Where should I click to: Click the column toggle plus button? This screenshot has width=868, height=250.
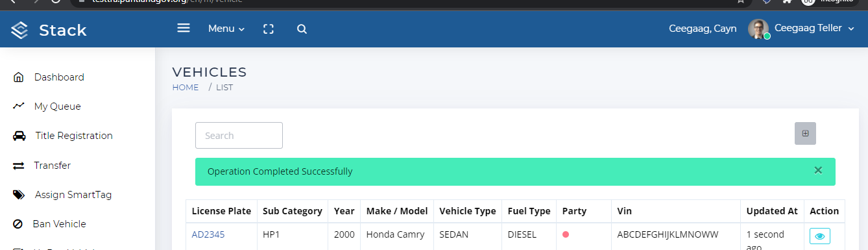click(x=805, y=133)
